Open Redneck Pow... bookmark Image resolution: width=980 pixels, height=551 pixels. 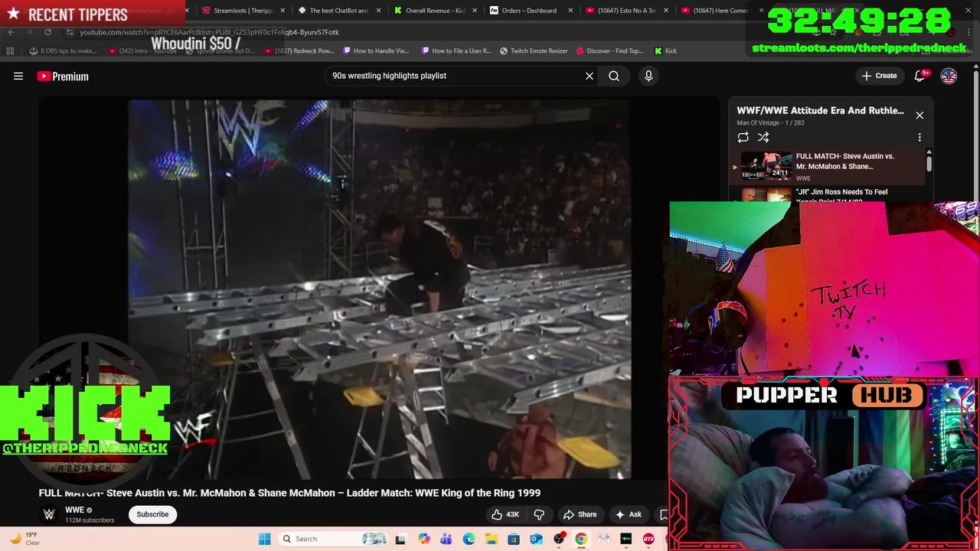299,51
